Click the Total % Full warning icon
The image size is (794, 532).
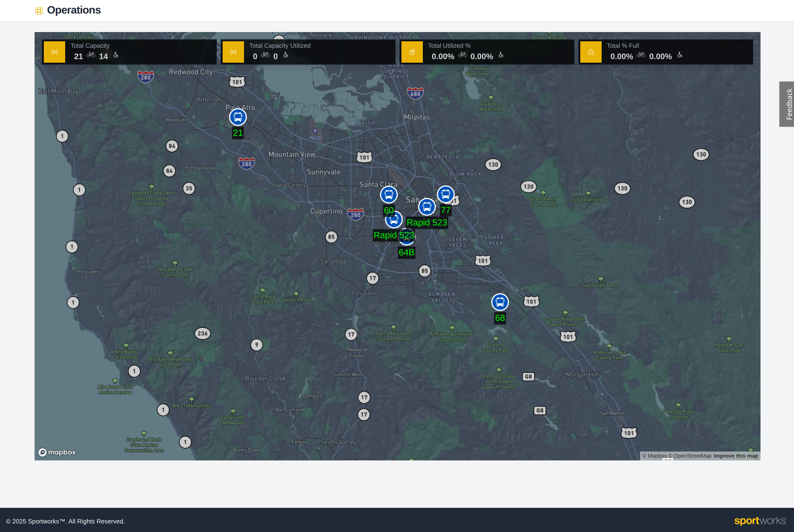pos(591,52)
